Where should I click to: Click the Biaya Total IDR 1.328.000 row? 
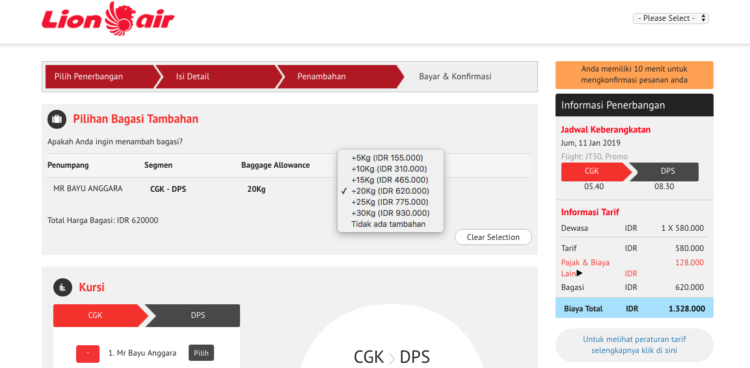tap(634, 308)
